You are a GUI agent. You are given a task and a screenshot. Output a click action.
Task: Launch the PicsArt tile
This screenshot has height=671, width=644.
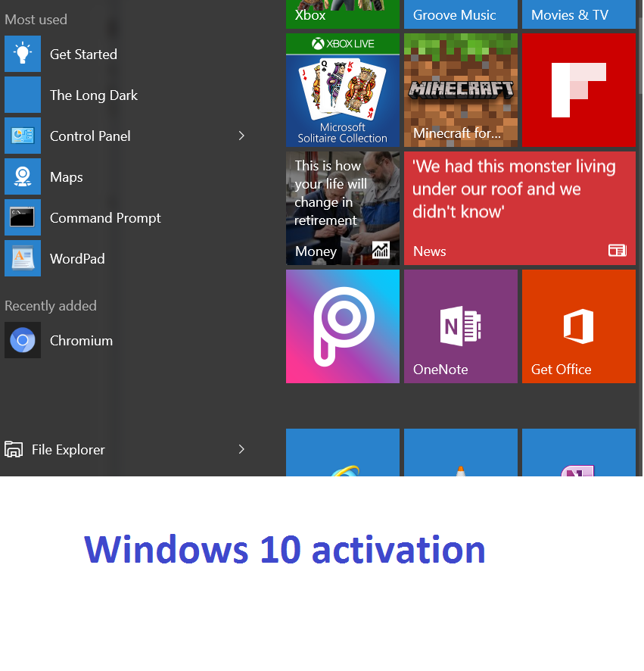click(343, 326)
